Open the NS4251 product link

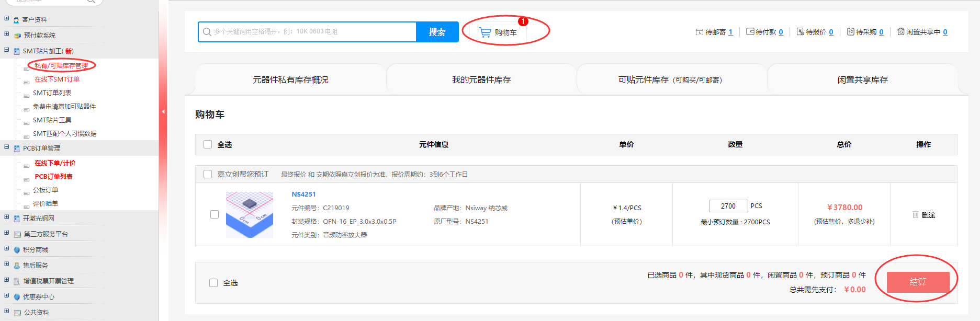click(303, 194)
